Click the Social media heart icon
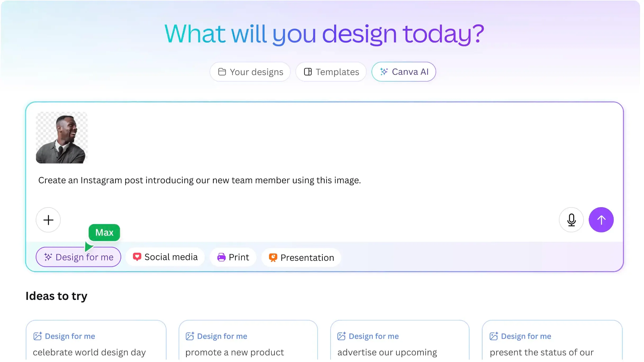Image resolution: width=644 pixels, height=362 pixels. [x=137, y=257]
